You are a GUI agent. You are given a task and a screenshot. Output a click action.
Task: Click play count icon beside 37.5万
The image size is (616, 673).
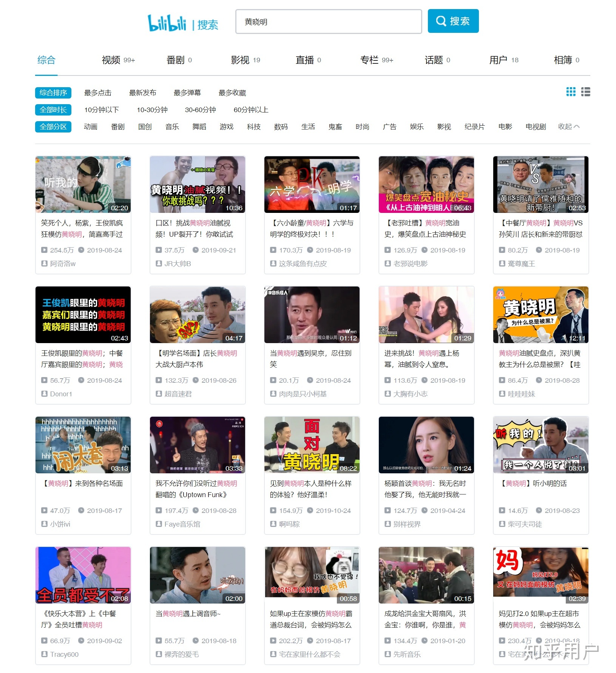coord(159,250)
